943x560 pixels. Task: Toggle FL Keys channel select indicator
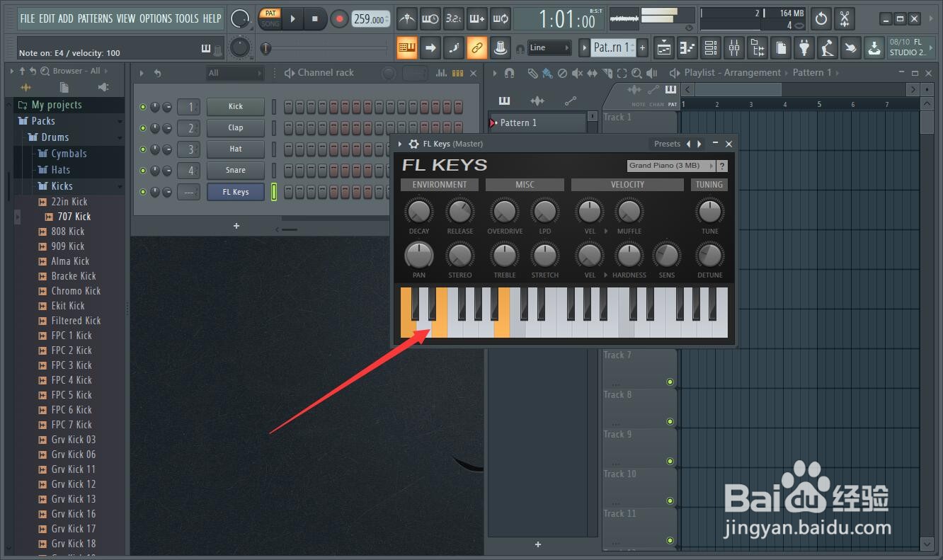[x=274, y=192]
